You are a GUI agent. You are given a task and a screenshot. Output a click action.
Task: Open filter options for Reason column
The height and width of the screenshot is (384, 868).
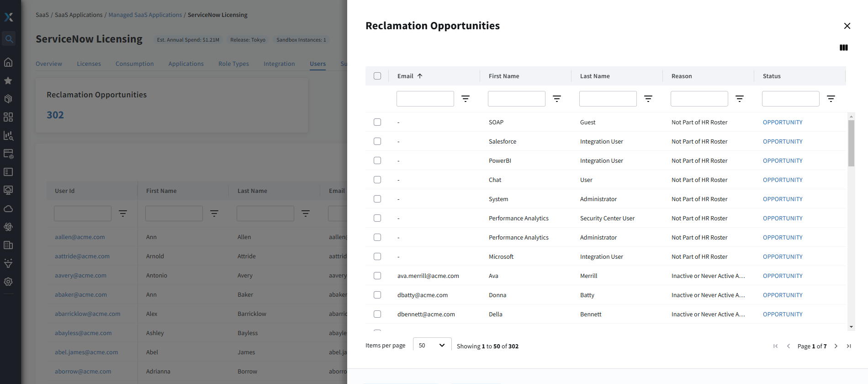pos(739,99)
